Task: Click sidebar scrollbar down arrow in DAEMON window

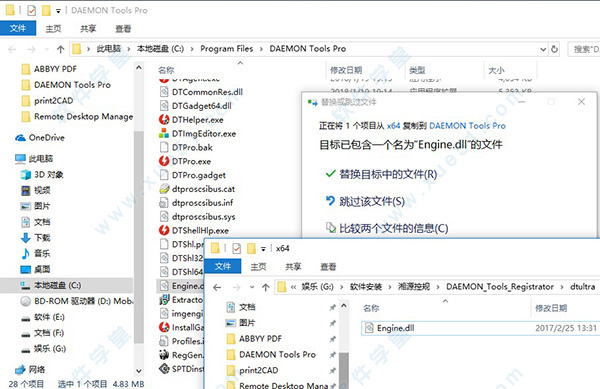Action: point(139,371)
